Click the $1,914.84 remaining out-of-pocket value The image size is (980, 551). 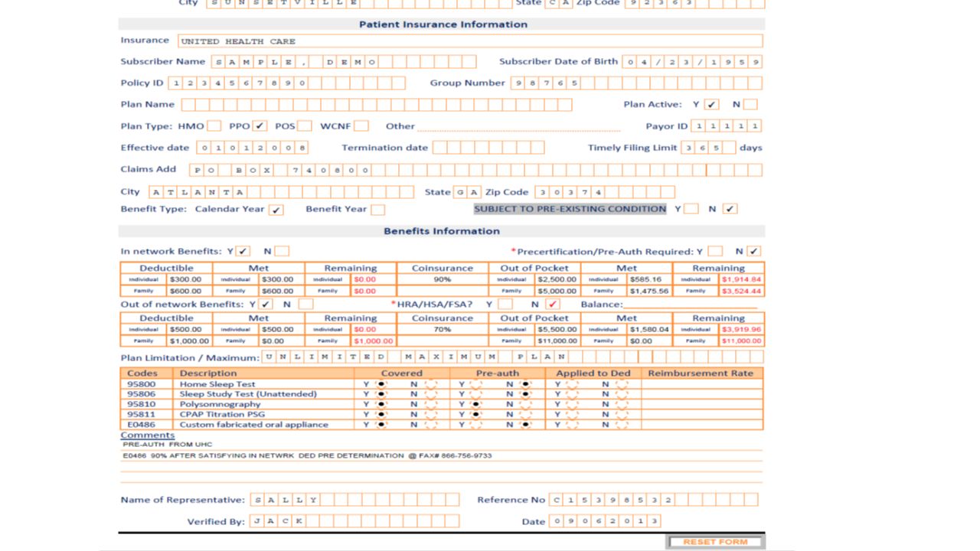click(x=741, y=279)
